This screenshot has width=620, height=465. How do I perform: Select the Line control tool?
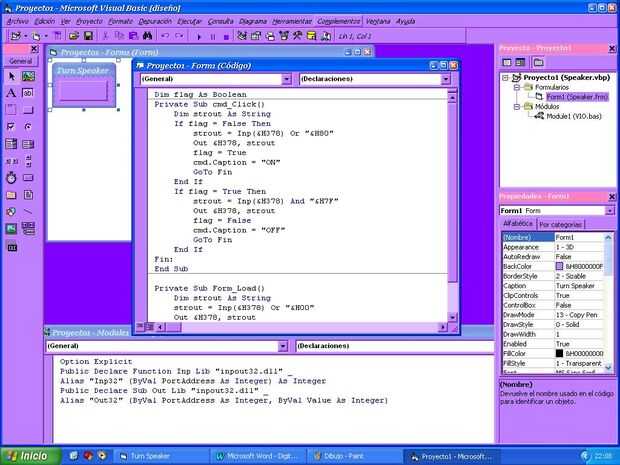tap(28, 212)
